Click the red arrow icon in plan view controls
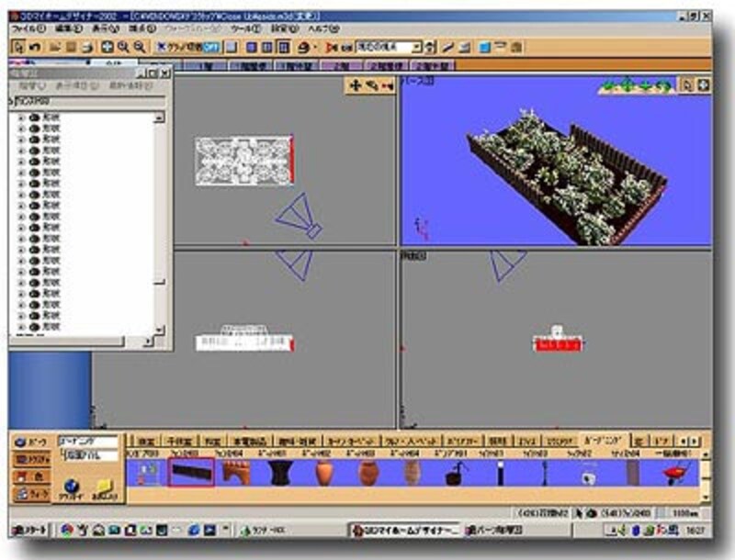 [387, 86]
